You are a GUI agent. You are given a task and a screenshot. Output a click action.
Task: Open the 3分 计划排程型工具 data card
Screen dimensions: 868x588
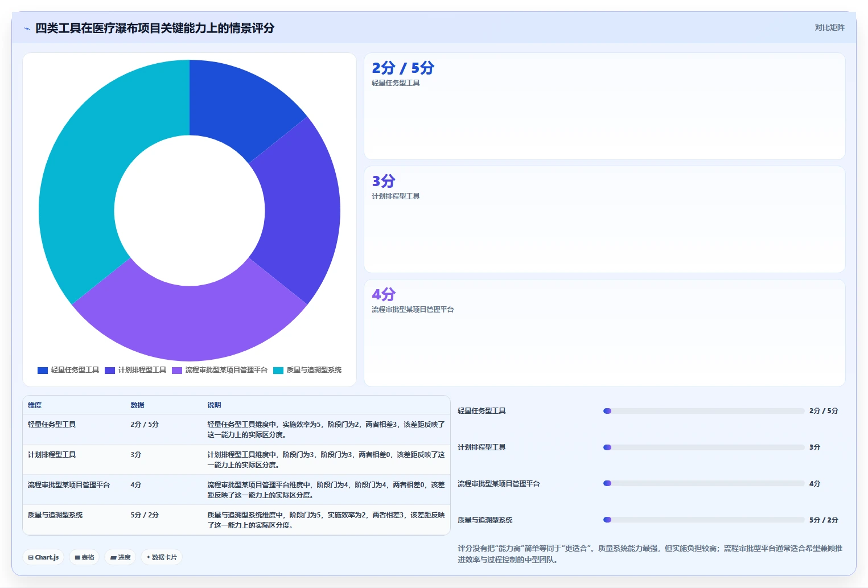(604, 219)
